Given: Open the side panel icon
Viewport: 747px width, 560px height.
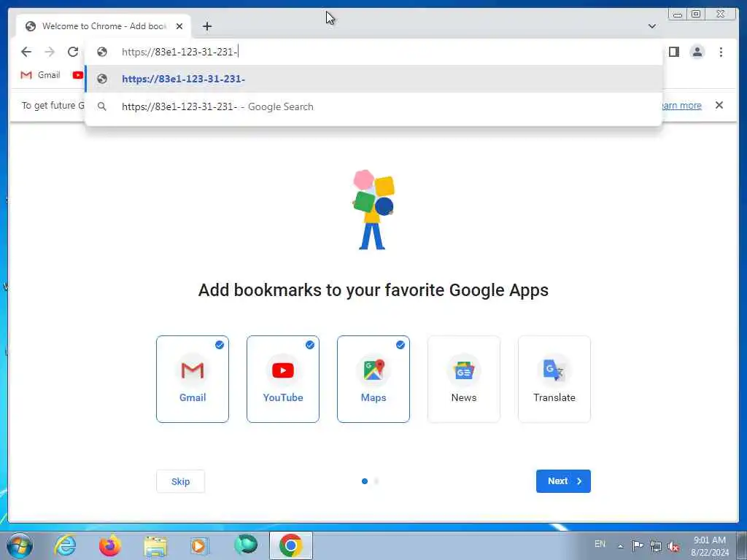Looking at the screenshot, I should 673,52.
